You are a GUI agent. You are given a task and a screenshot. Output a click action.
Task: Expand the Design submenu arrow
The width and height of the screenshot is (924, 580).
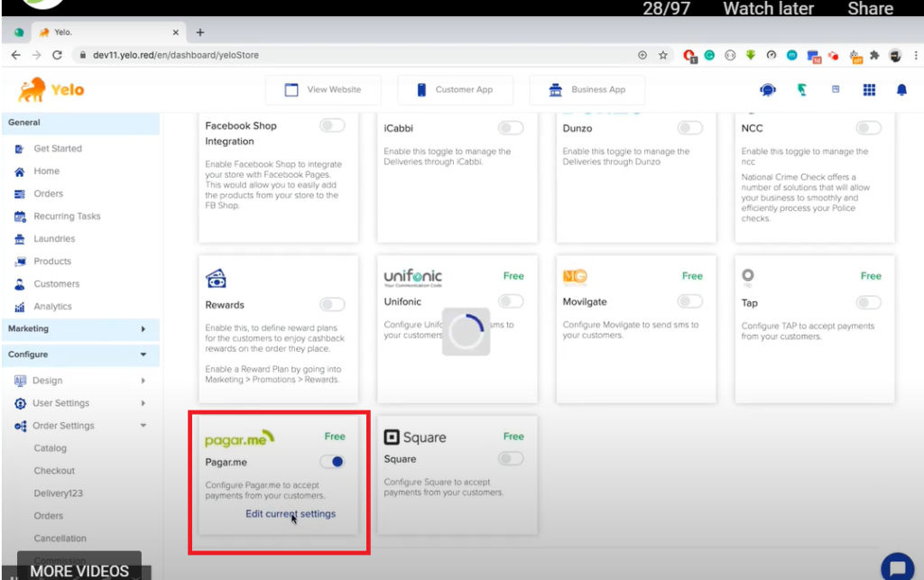pos(143,381)
